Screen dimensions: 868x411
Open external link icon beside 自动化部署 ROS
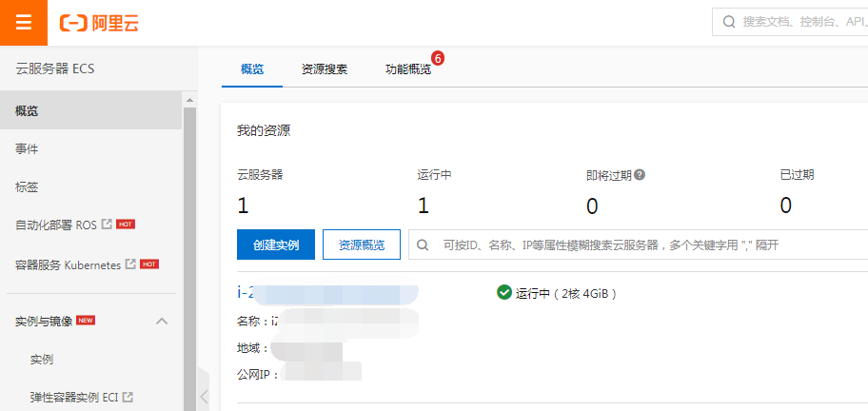point(108,224)
